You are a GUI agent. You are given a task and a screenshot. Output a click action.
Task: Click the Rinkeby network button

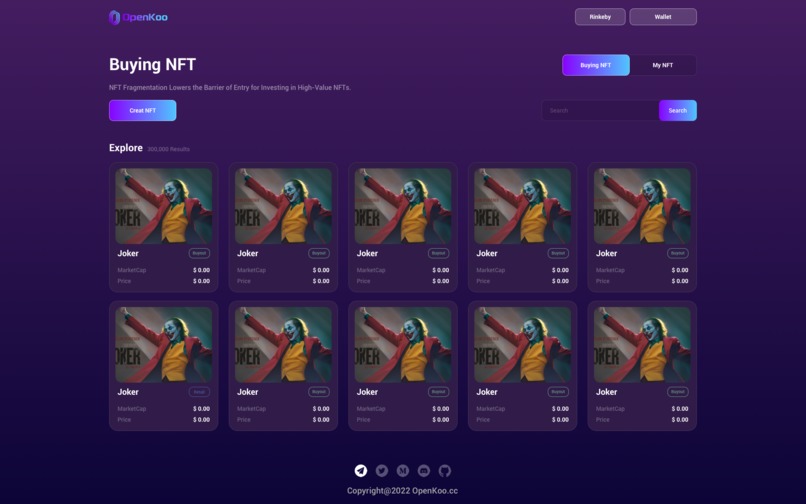[600, 17]
